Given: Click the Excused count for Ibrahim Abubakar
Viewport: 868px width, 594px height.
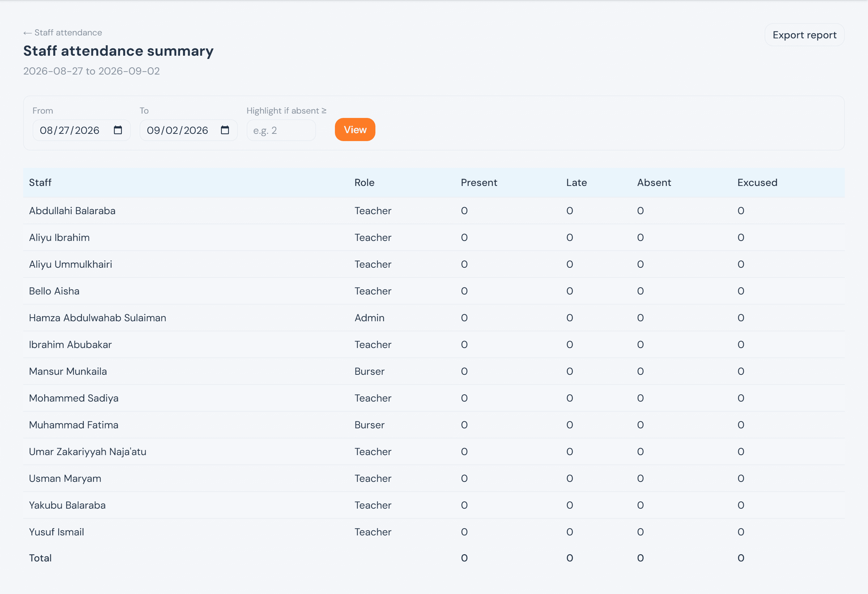Looking at the screenshot, I should click(741, 344).
